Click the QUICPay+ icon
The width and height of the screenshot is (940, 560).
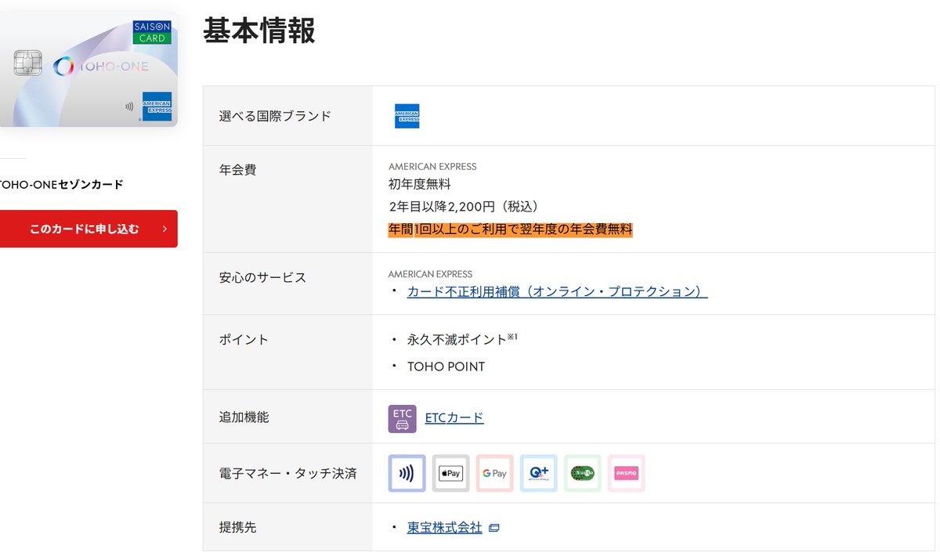pos(538,473)
